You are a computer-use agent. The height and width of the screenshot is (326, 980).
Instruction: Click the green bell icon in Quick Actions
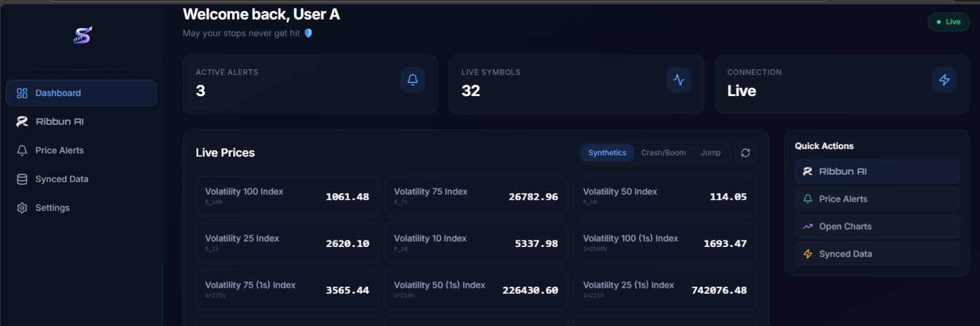point(808,199)
